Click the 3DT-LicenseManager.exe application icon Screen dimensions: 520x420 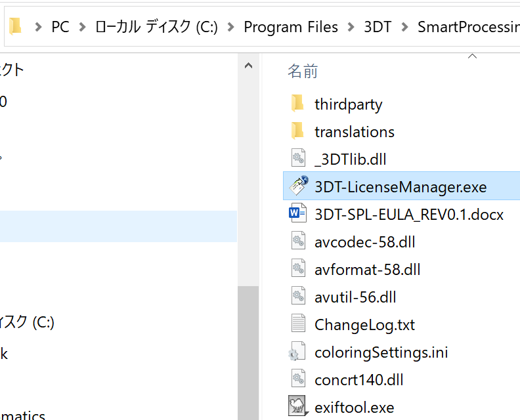[x=299, y=185]
